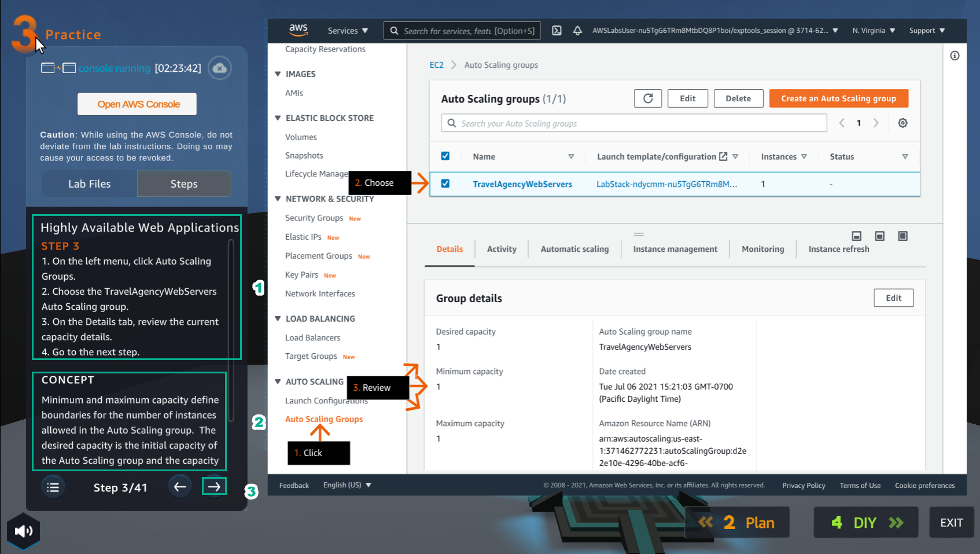Image resolution: width=980 pixels, height=554 pixels.
Task: Click the Search your Auto Scaling groups field
Action: pyautogui.click(x=634, y=123)
